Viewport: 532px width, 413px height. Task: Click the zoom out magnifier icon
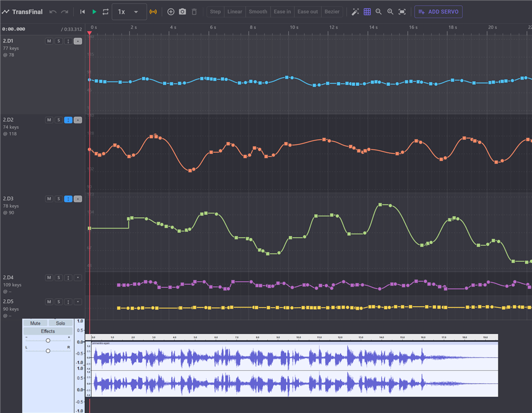(x=379, y=12)
